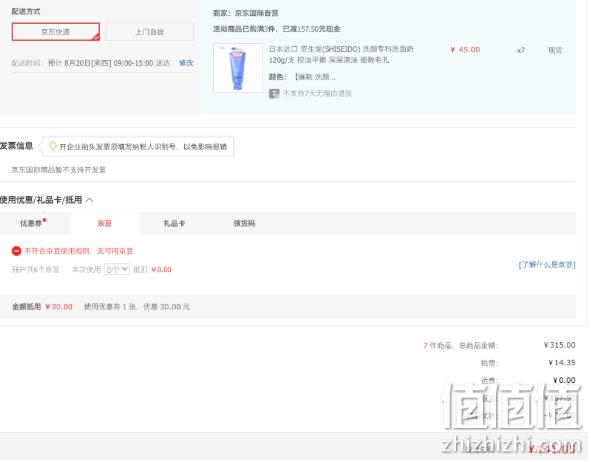Click the red warning icon for 京豆 rules

[17, 251]
